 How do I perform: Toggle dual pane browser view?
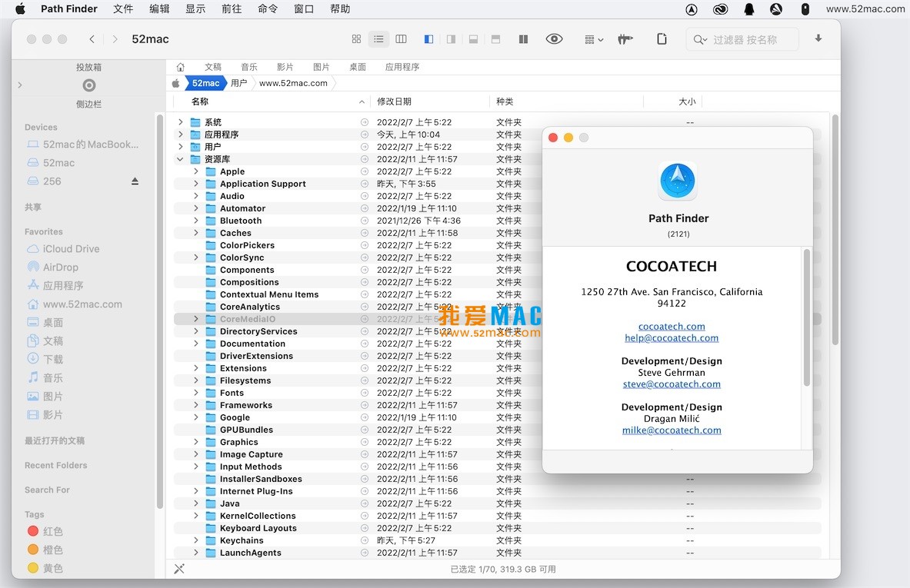(524, 39)
